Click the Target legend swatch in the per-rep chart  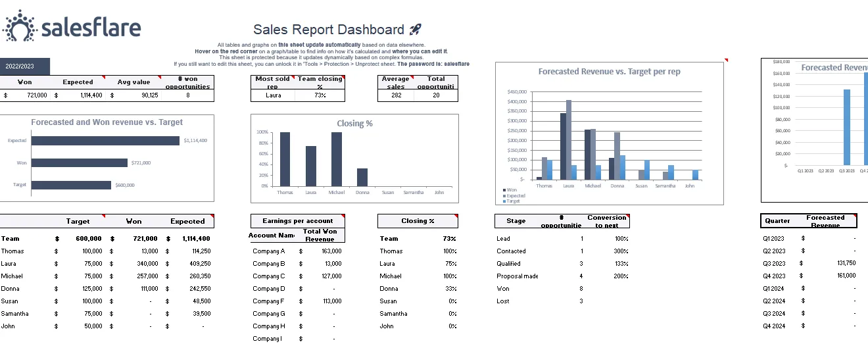pos(503,201)
